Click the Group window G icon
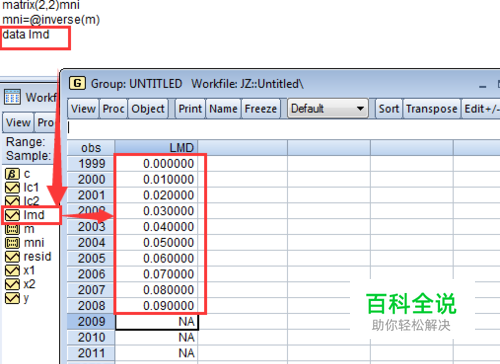This screenshot has width=500, height=364. 77,83
